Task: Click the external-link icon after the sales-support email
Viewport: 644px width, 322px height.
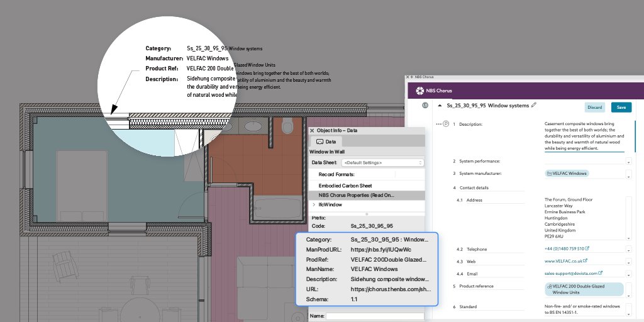Action: coord(601,273)
